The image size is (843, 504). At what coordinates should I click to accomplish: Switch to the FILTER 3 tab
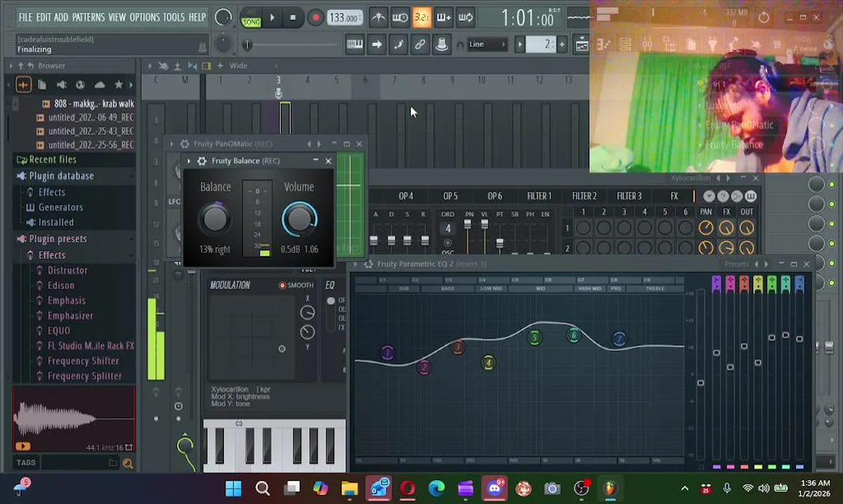(629, 196)
